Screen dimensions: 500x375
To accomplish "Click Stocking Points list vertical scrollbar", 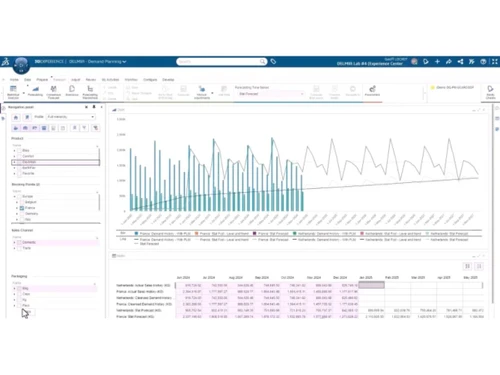I will coord(99,202).
